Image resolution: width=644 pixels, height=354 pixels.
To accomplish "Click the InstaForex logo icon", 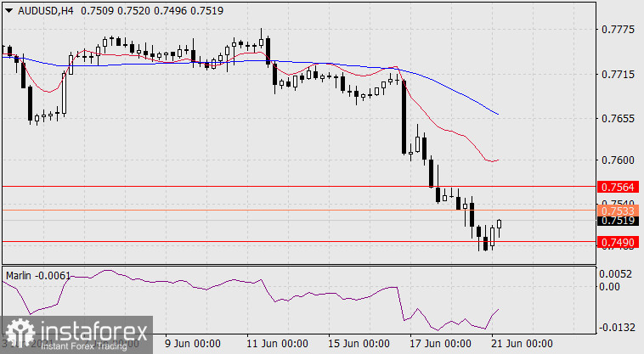I will pos(17,331).
